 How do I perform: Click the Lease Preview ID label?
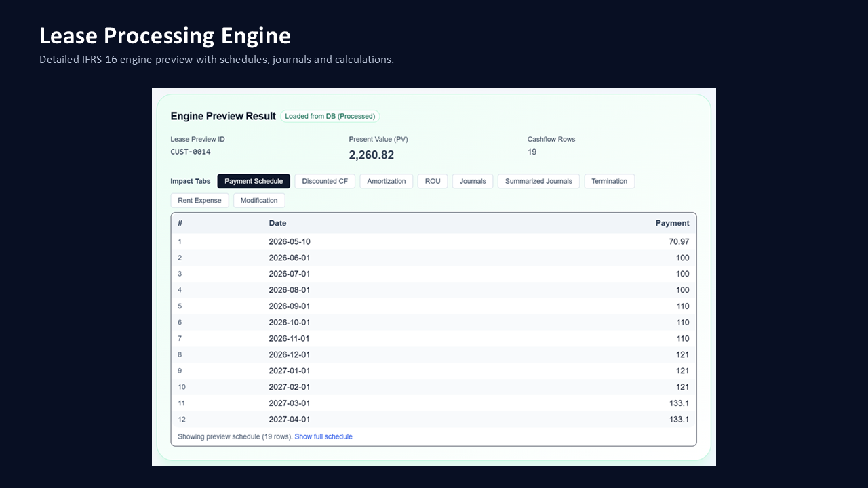pos(197,139)
